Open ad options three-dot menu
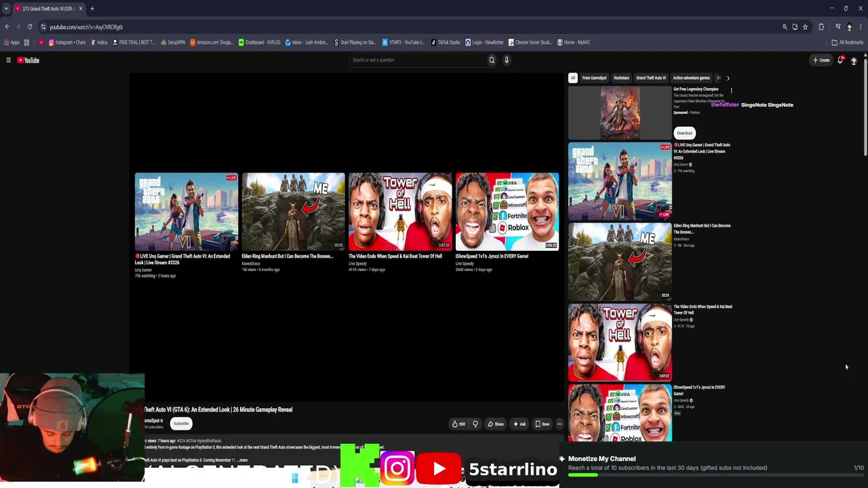This screenshot has width=868, height=488. tap(731, 91)
